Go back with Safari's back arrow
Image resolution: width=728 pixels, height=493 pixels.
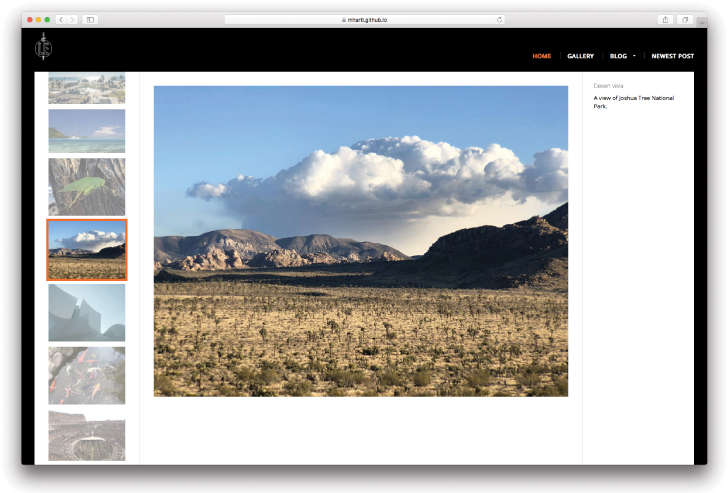click(x=61, y=19)
